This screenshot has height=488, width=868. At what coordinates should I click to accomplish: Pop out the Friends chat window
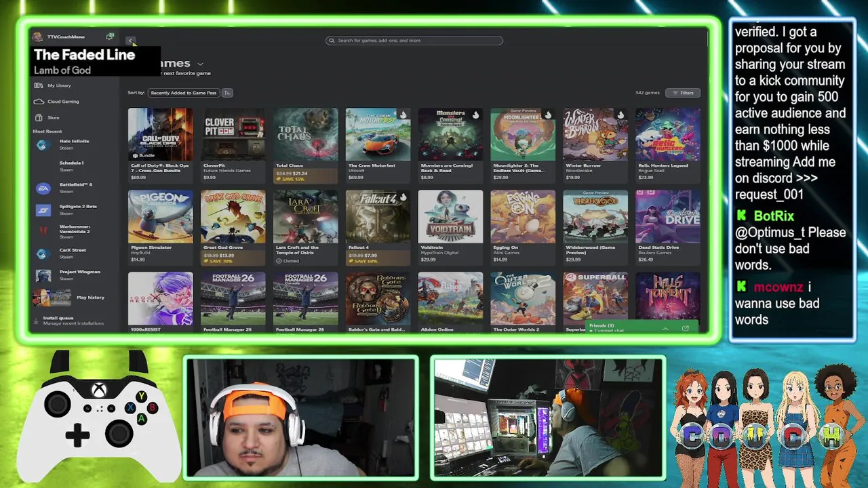tap(686, 328)
